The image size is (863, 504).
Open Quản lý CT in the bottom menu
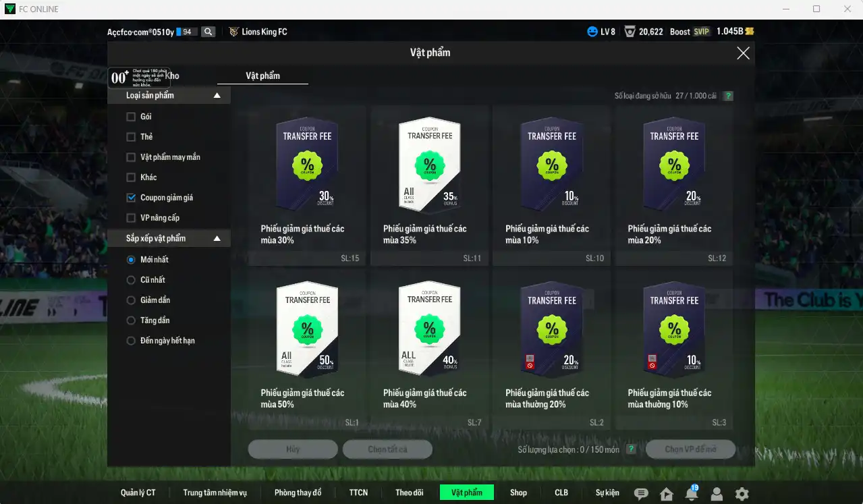pyautogui.click(x=138, y=493)
